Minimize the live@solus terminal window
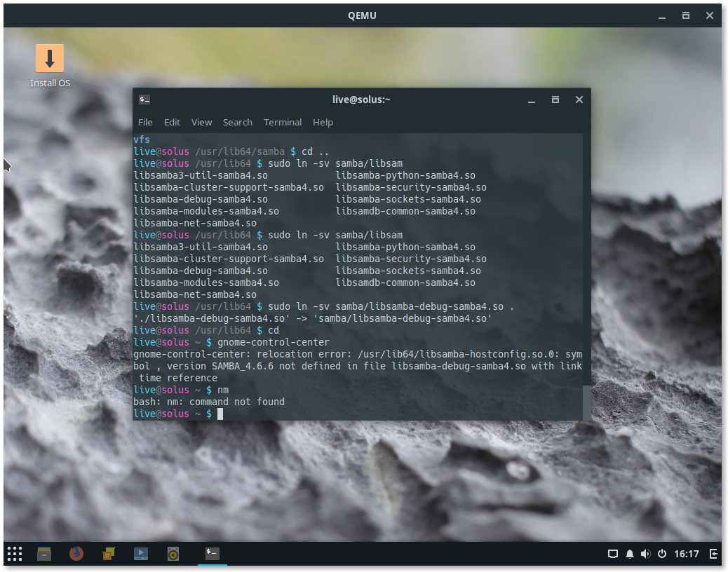Screen dimensions: 728x572 pos(532,100)
